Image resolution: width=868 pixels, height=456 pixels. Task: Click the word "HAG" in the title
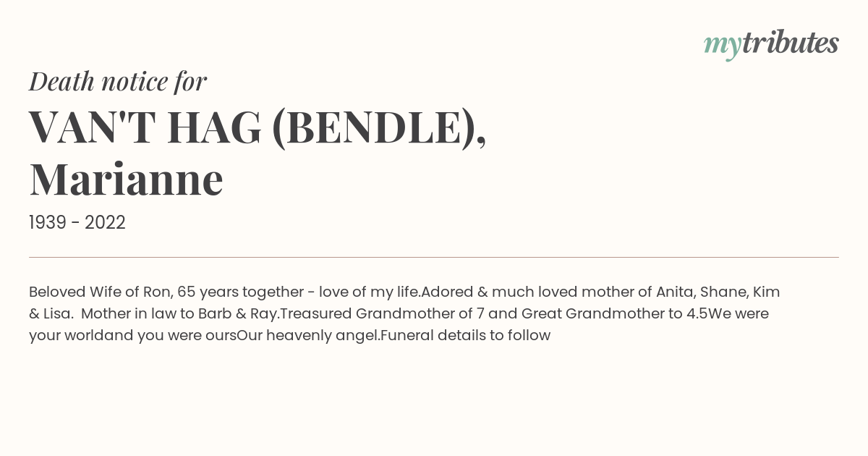(x=214, y=127)
